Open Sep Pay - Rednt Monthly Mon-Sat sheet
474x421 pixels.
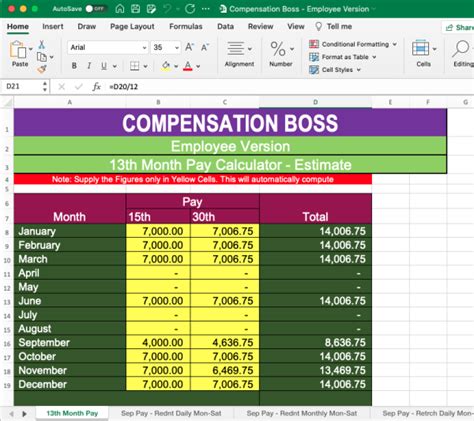302,413
